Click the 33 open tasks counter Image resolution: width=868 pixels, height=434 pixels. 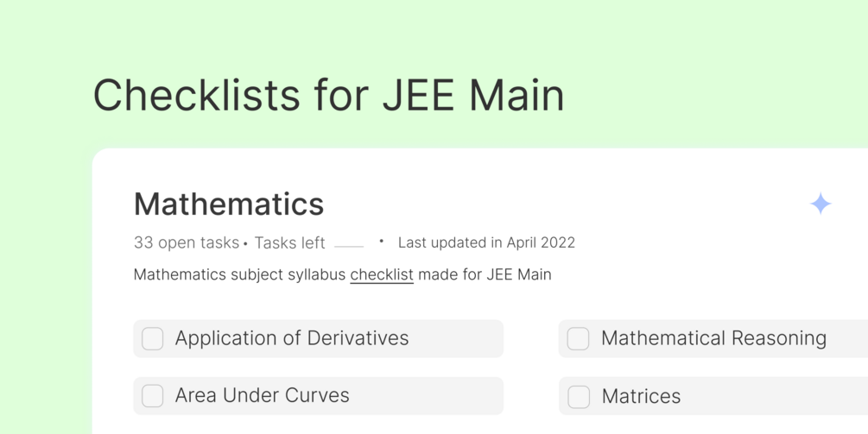point(186,243)
